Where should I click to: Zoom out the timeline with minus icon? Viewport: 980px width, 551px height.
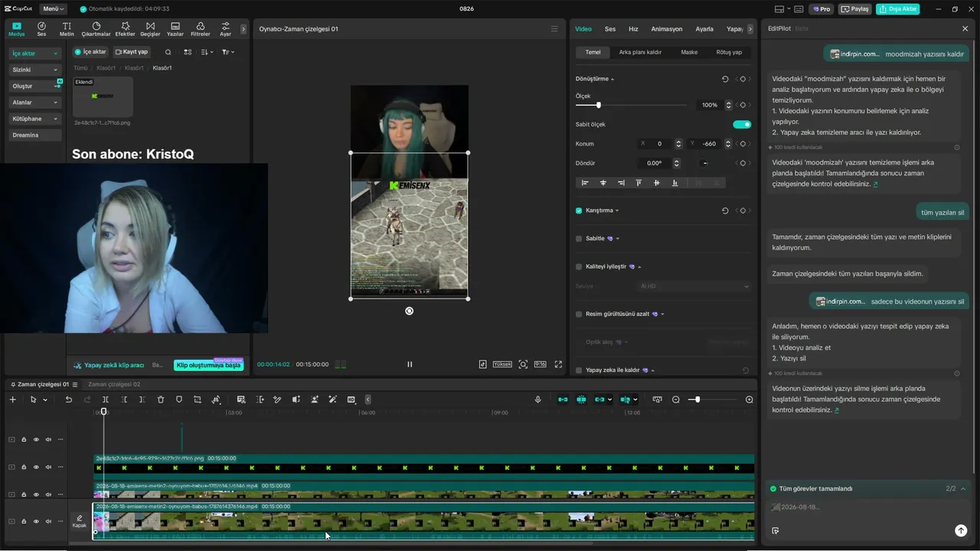click(676, 399)
